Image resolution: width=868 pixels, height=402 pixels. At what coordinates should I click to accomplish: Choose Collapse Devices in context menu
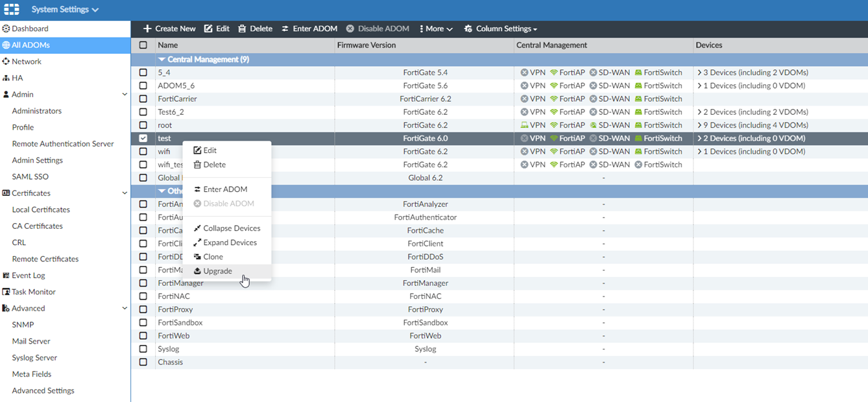[227, 228]
